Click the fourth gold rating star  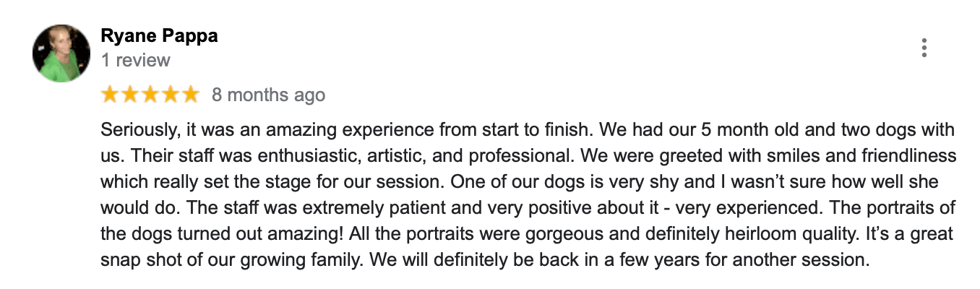tap(170, 94)
